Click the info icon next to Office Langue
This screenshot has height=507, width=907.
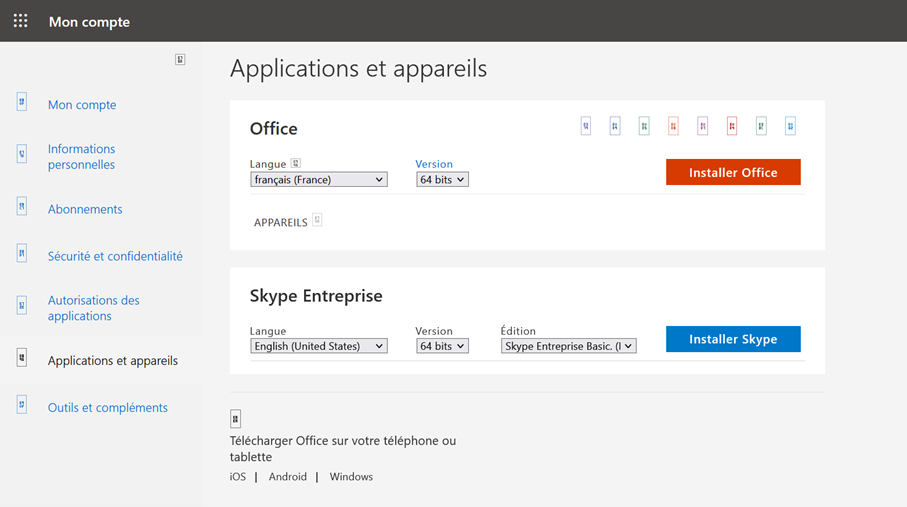click(x=296, y=163)
